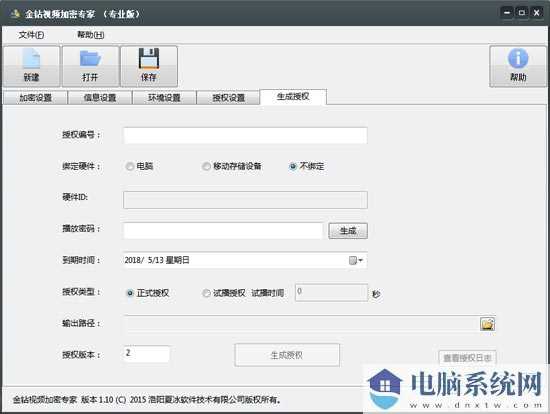Open the 文件(F) menu
Image resolution: width=550 pixels, height=414 pixels.
[31, 35]
